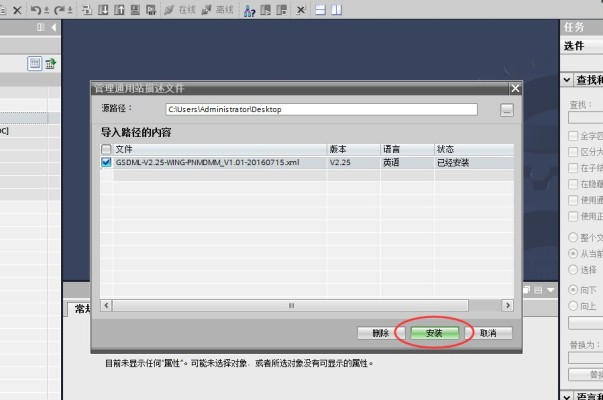Screen dimensions: 603x400
Task: Click the split editor vertically icon in the toolbar
Action: coord(336,9)
